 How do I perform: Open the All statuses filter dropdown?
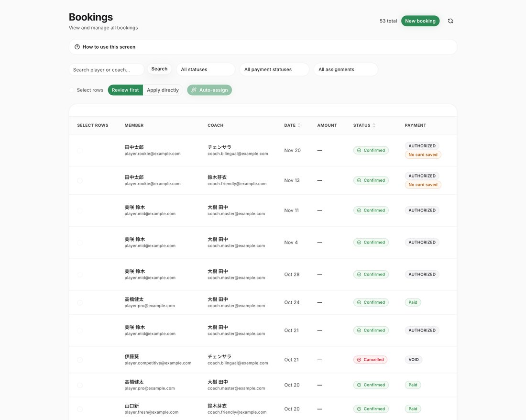[206, 69]
